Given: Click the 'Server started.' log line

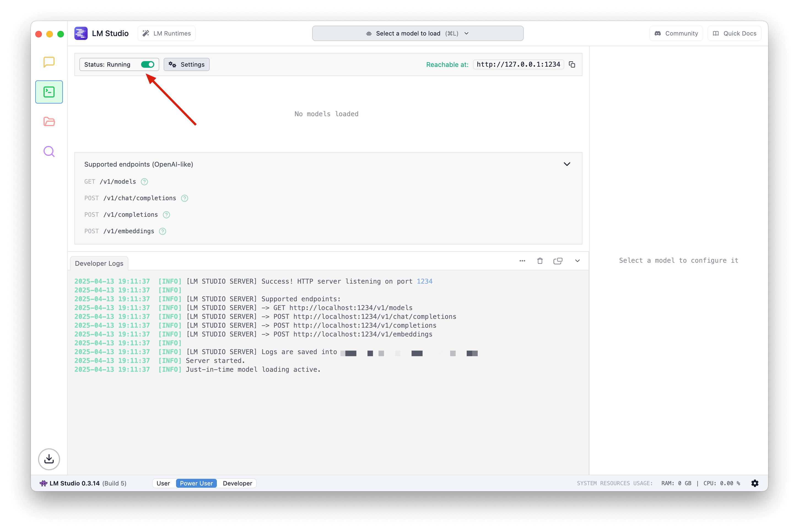Looking at the screenshot, I should pyautogui.click(x=215, y=361).
